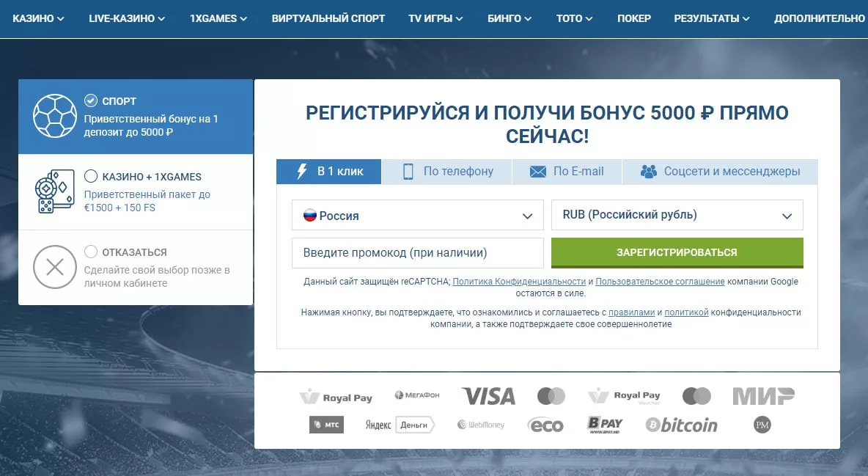The image size is (868, 476).
Task: Confirm the Спорт welcome bonus selection
Action: pos(92,101)
